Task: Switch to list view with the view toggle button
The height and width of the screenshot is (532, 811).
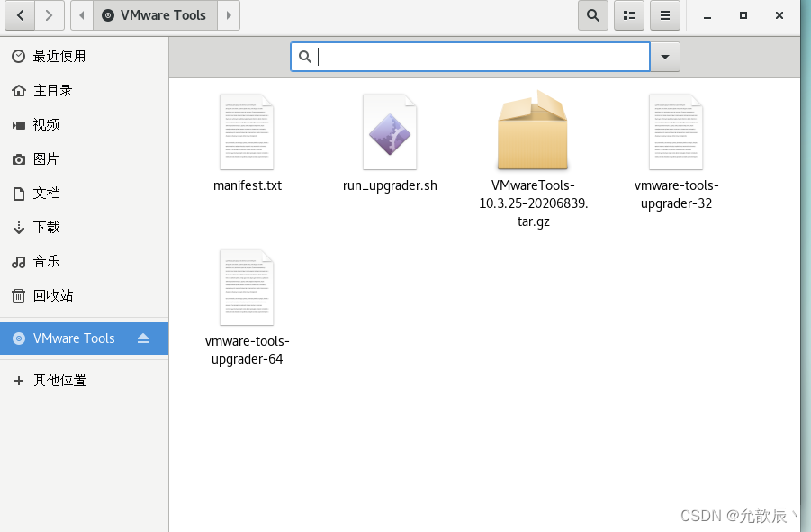Action: (629, 15)
